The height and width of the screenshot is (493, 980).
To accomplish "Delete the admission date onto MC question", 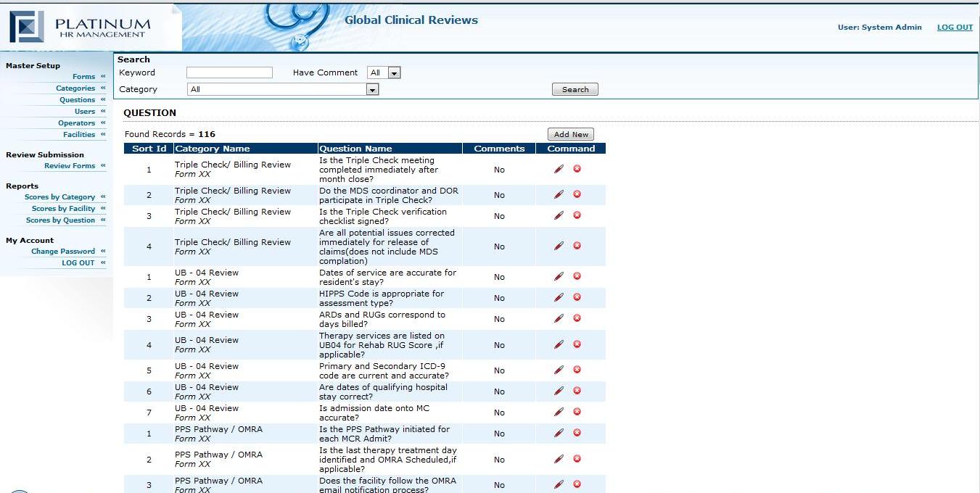I will pyautogui.click(x=577, y=412).
